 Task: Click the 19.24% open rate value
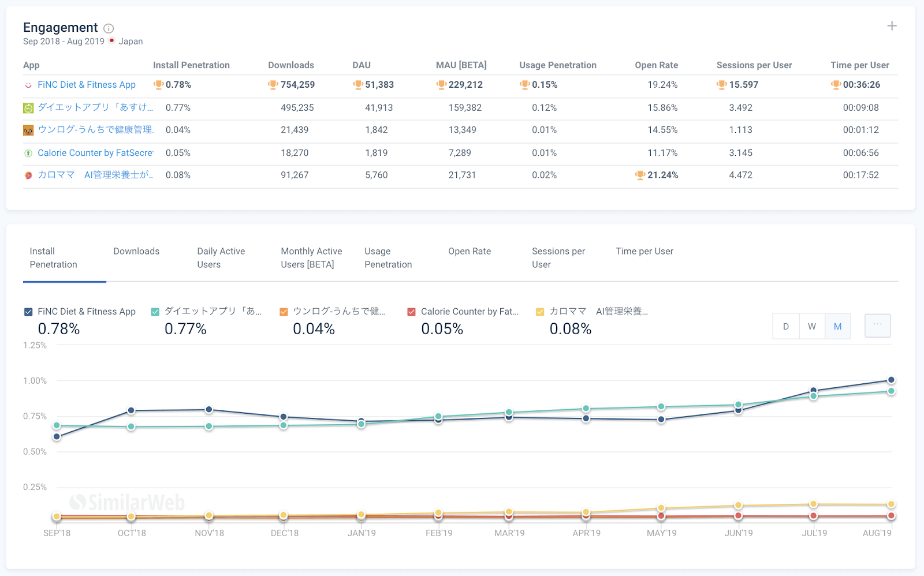coord(662,85)
